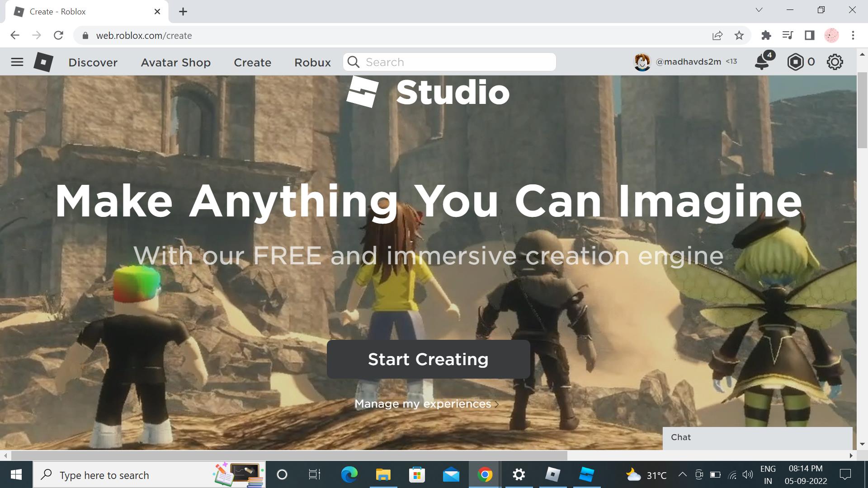Click the vertical scrollbar thumb

pyautogui.click(x=863, y=111)
